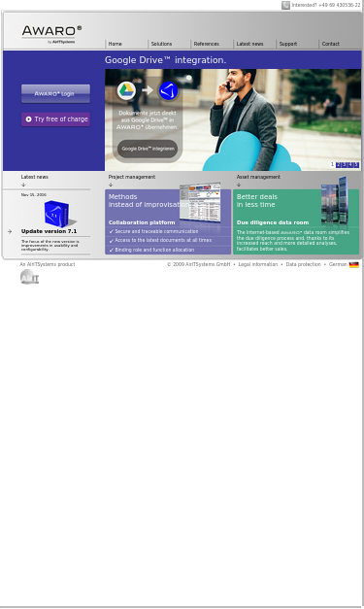This screenshot has width=364, height=609.
Task: Click the '© 2009 AirITSystems GmbH' footer text
Action: click(199, 264)
